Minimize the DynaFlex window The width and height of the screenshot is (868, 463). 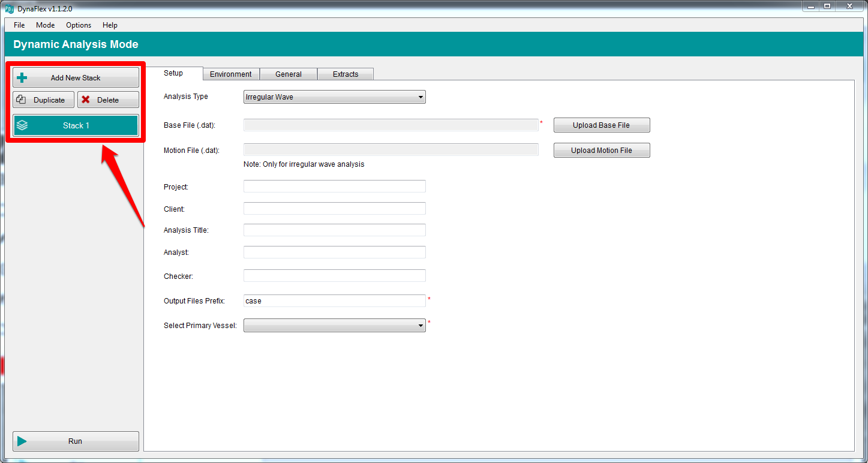(810, 6)
